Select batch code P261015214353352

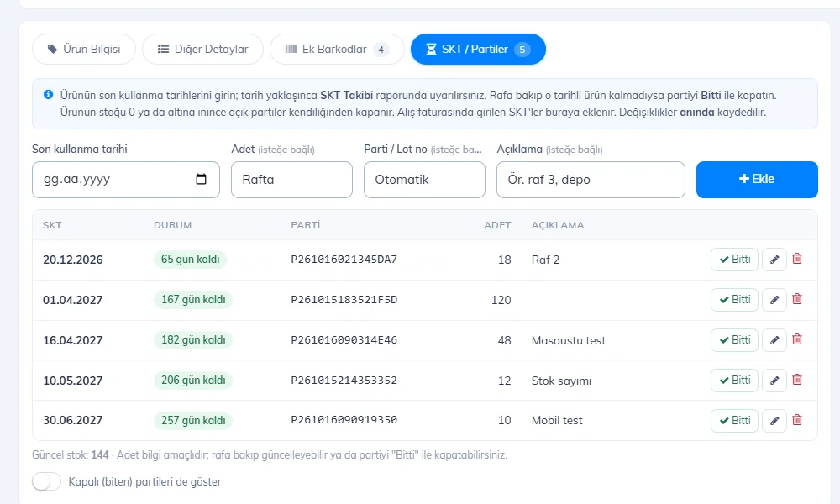click(344, 381)
